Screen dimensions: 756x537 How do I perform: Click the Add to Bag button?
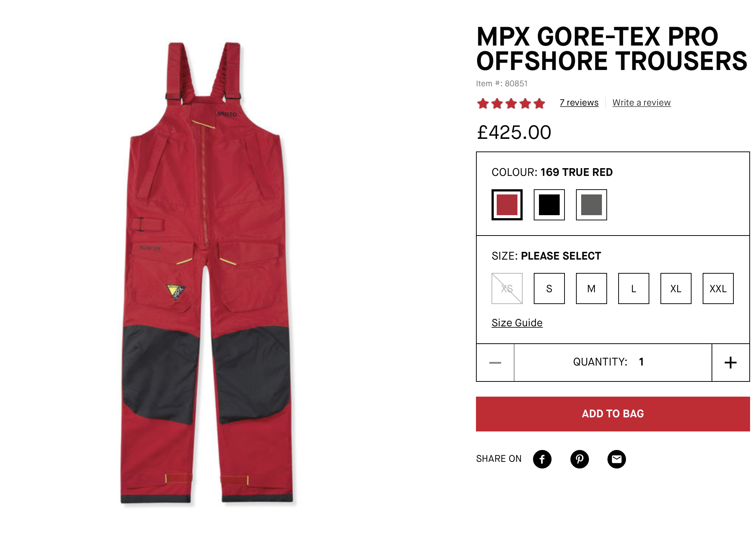pyautogui.click(x=613, y=414)
